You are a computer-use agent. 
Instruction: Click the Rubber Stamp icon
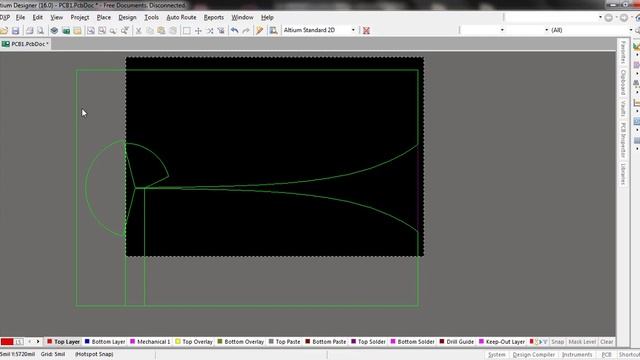tap(173, 31)
